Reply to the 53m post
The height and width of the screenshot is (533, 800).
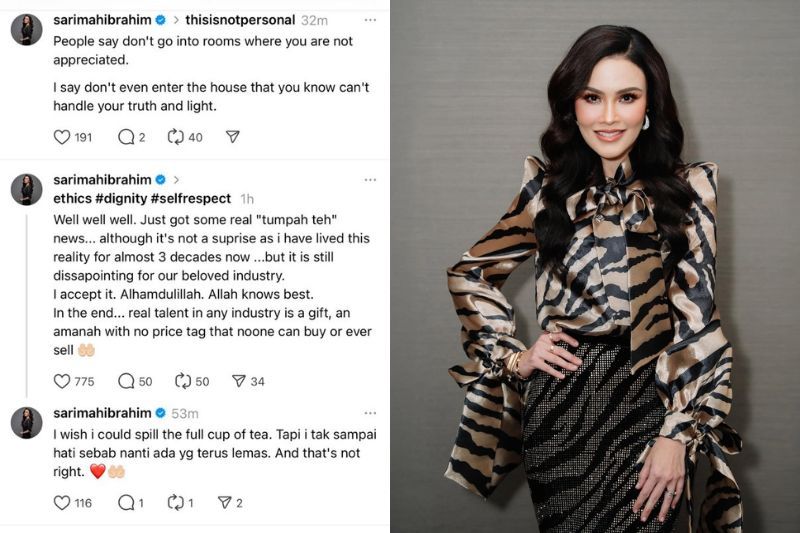pyautogui.click(x=126, y=502)
